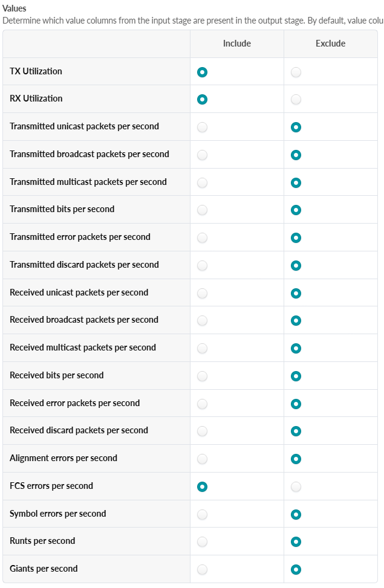Include Transmitted discard packets per second
Screen dimensions: 384x588
pyautogui.click(x=202, y=266)
